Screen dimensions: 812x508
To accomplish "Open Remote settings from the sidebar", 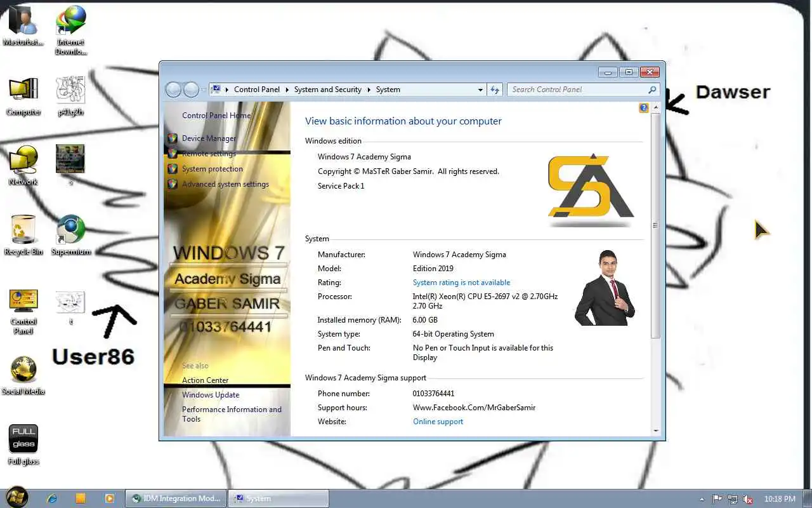I will (x=209, y=154).
